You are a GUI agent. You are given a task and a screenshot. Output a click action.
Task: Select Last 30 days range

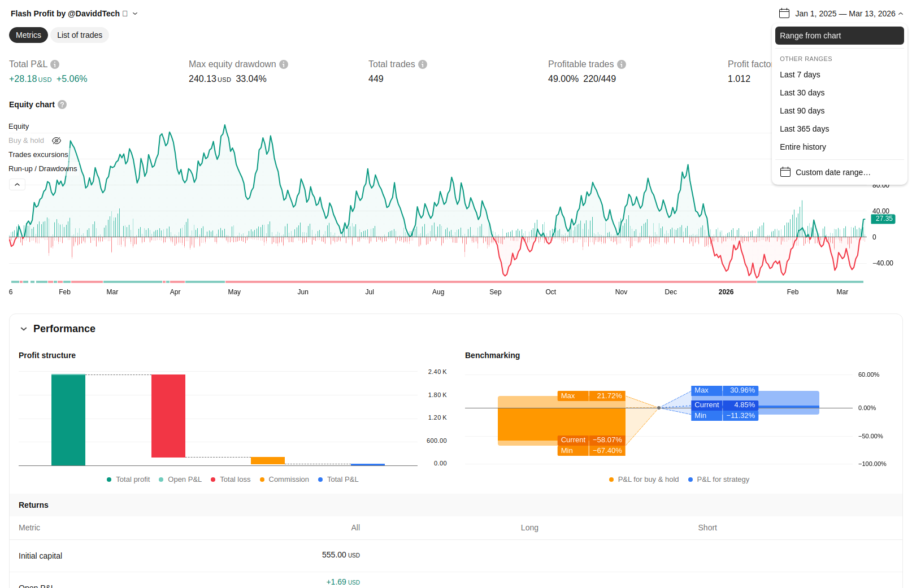pos(802,93)
